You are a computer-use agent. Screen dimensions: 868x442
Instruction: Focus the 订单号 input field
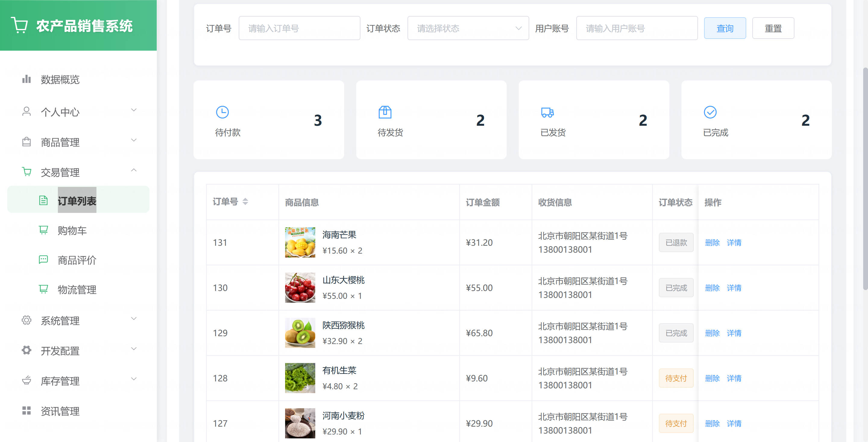tap(299, 28)
